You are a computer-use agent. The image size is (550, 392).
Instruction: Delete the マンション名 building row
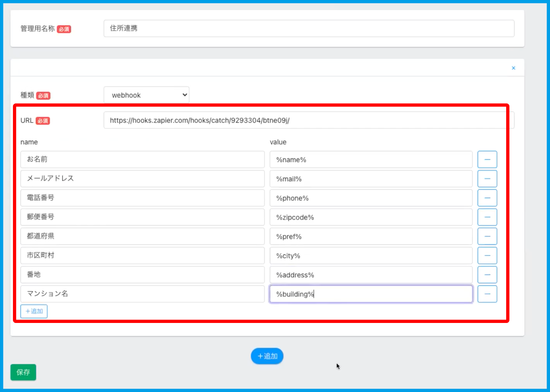coord(487,294)
